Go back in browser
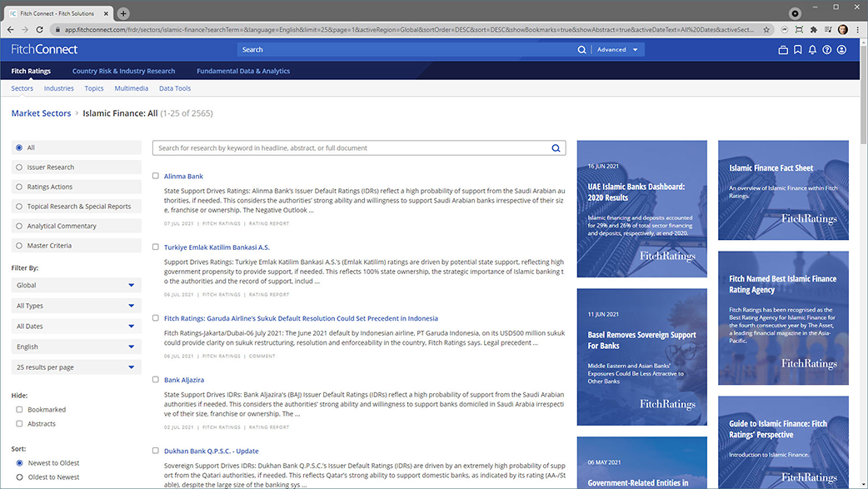Viewport: 868px width, 489px height. tap(11, 29)
